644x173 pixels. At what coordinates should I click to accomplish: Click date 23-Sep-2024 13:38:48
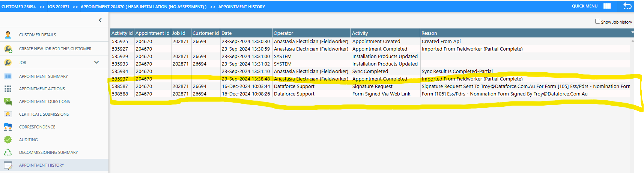[246, 79]
